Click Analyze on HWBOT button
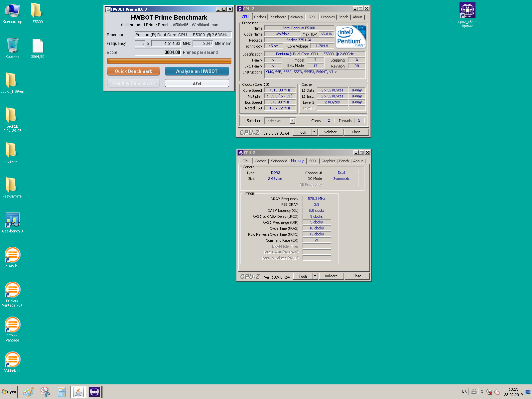 (197, 71)
